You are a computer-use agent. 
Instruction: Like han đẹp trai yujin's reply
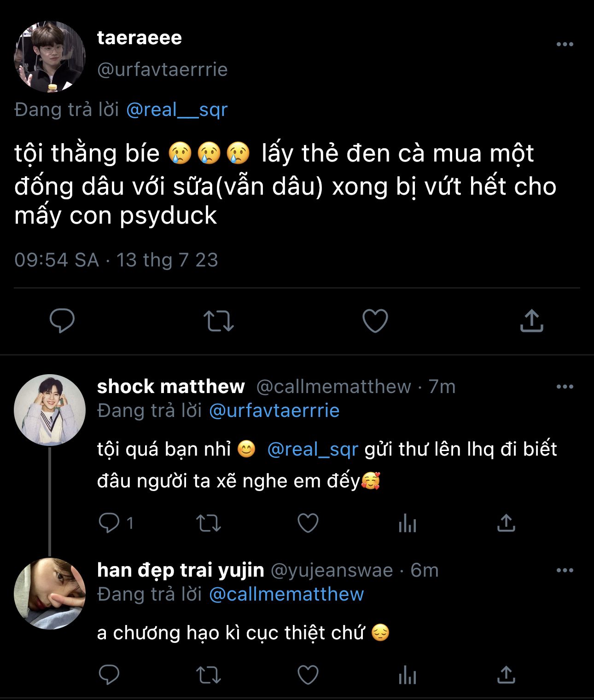click(x=308, y=675)
